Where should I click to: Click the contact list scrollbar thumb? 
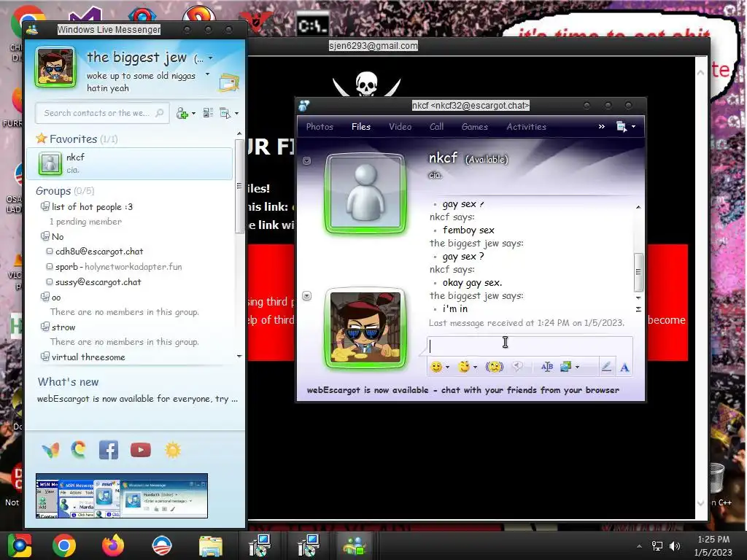tap(239, 186)
